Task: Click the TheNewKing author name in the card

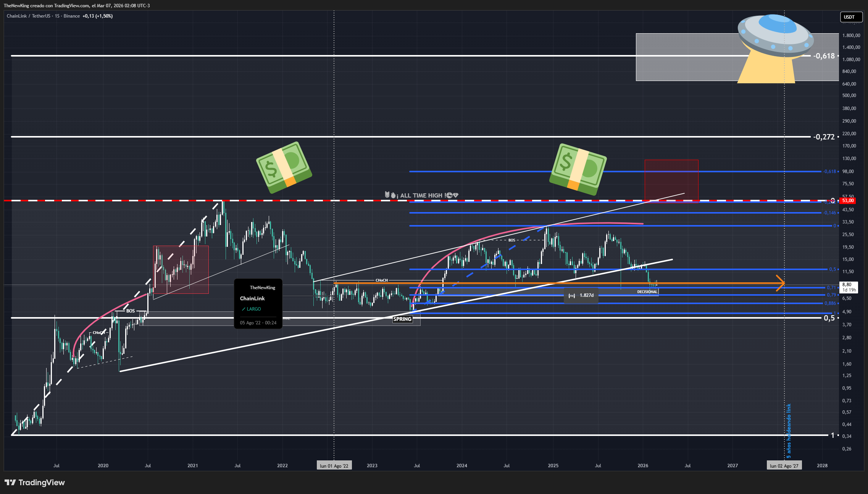Action: tap(262, 288)
